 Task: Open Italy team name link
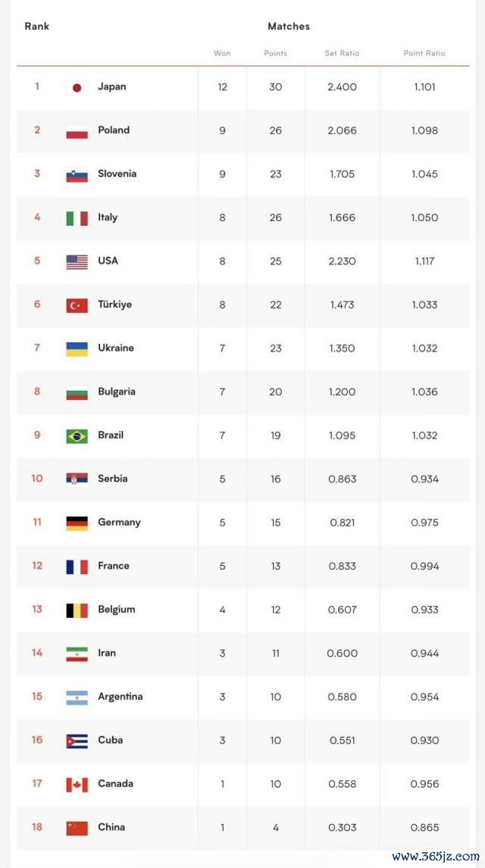(x=108, y=217)
